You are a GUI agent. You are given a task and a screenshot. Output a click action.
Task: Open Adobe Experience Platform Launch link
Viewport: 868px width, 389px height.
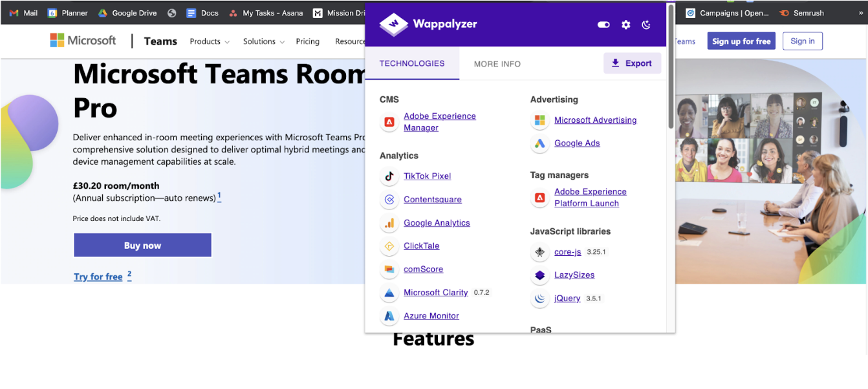tap(590, 198)
